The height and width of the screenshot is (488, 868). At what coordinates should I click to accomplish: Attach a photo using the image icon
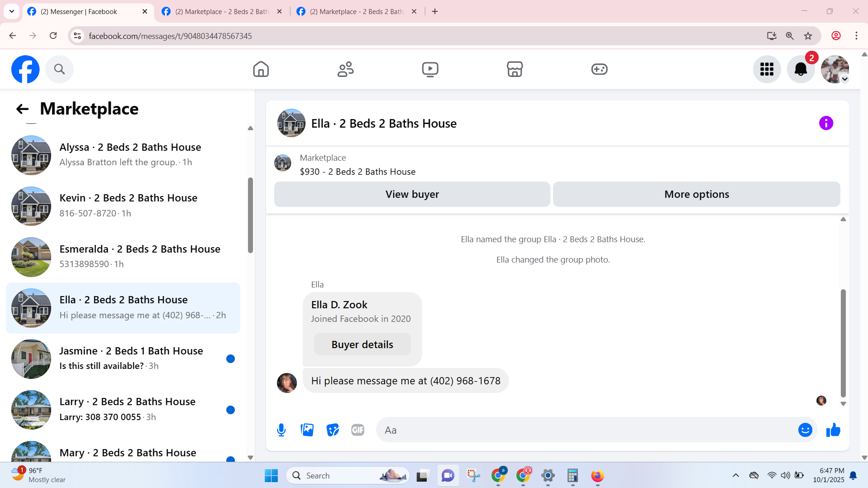[x=307, y=430]
